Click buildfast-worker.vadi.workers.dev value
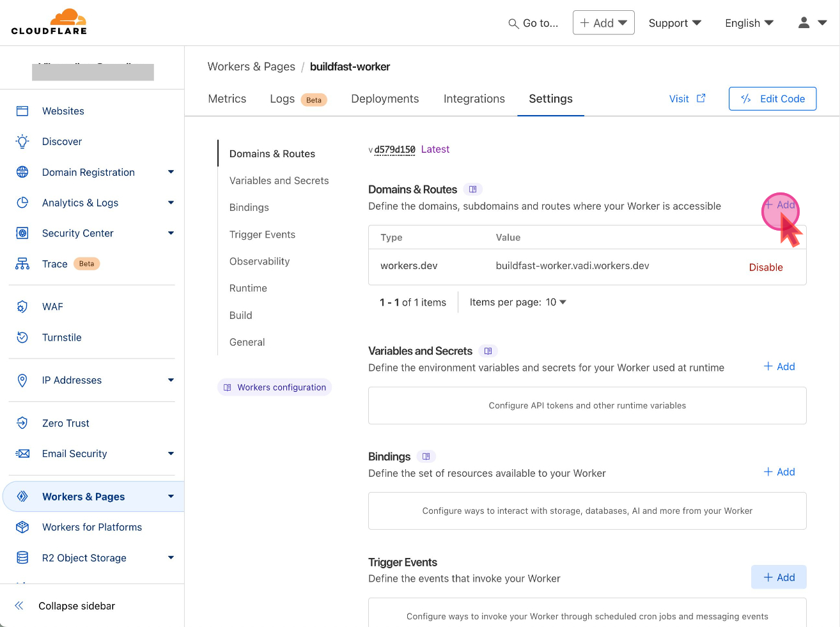 (x=572, y=266)
